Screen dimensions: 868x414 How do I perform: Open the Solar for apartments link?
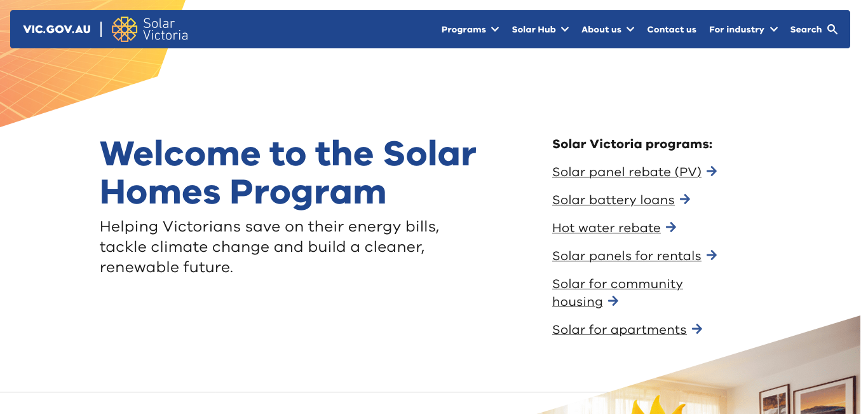620,329
